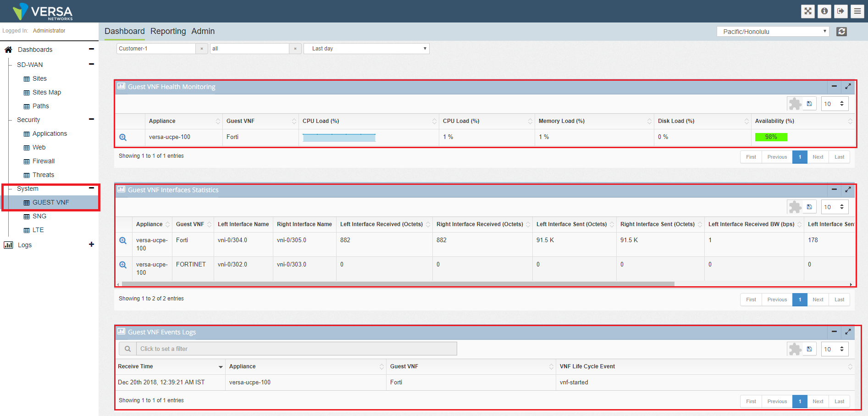Expand Guest VNF Health Monitoring panel to fullscreen

(x=848, y=86)
